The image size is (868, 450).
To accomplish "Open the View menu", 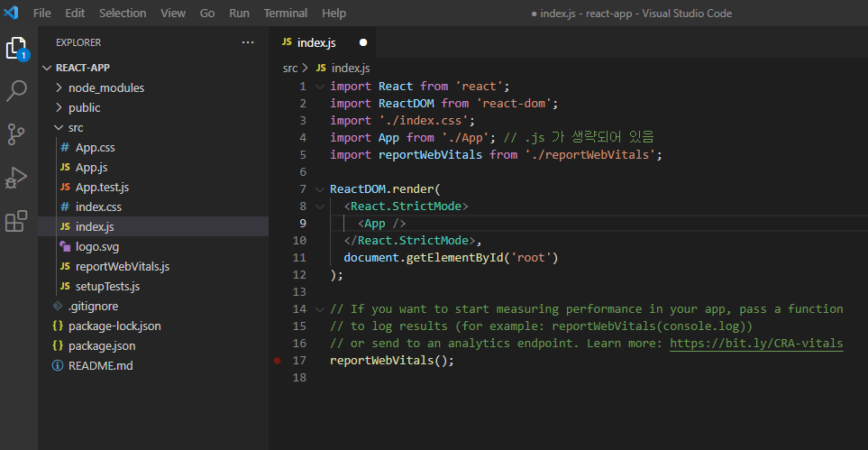I will point(173,13).
